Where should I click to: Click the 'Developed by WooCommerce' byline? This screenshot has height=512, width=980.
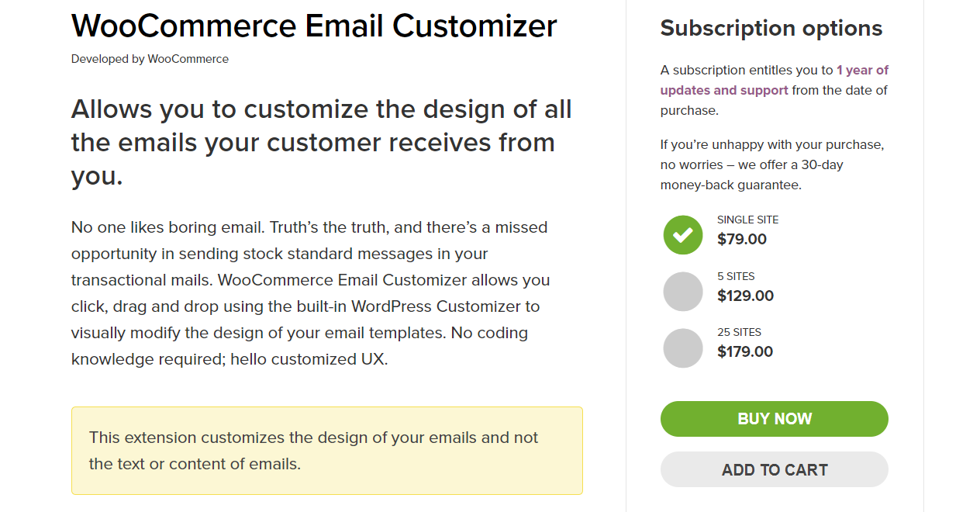click(150, 59)
